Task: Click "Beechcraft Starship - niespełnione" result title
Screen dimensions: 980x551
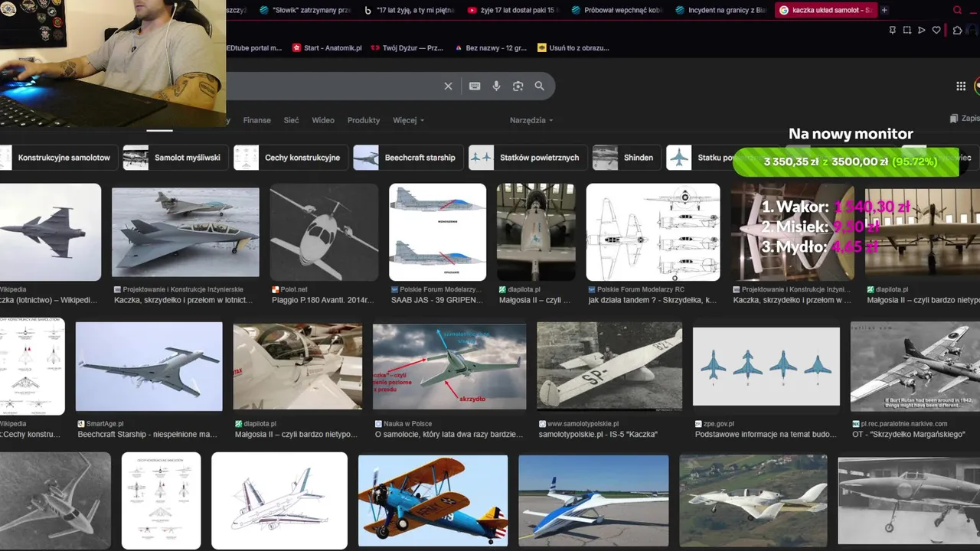Action: (147, 434)
